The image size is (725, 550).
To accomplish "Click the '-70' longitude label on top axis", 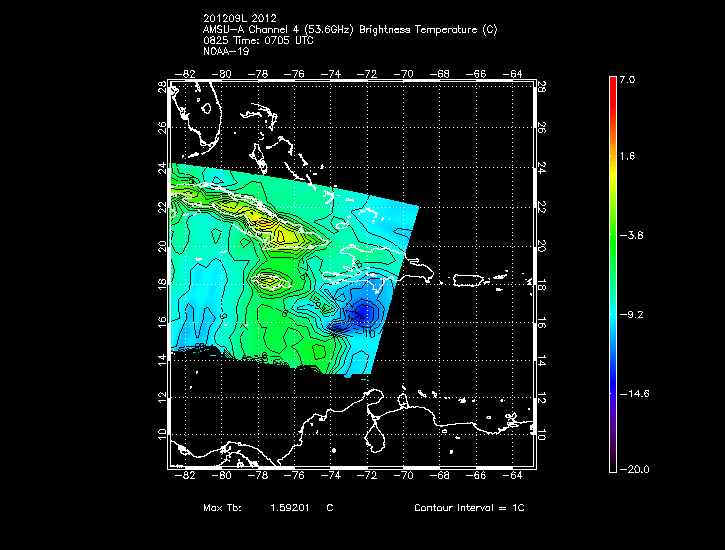I will 403,74.
